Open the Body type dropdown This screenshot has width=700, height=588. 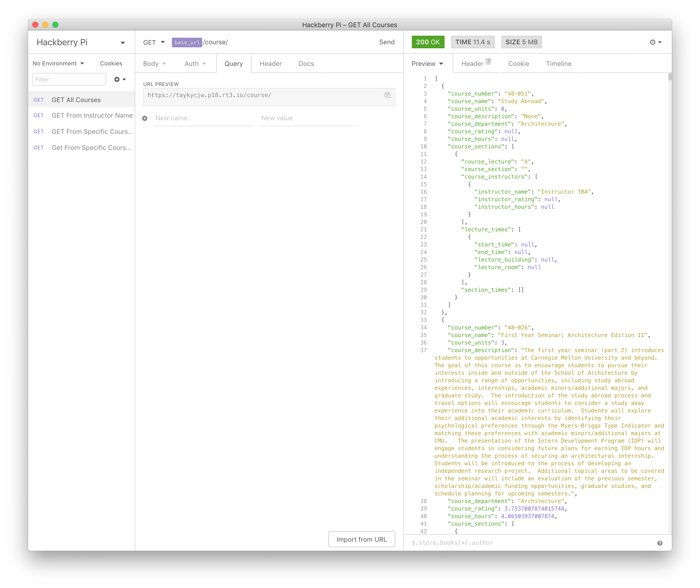155,64
